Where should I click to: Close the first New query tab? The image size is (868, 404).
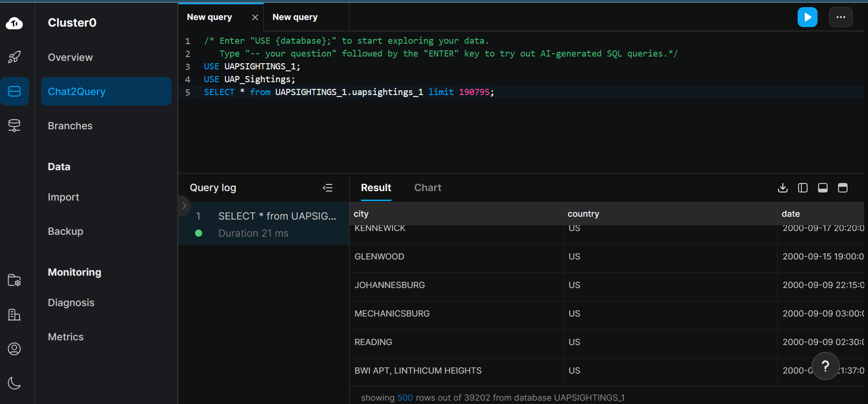click(255, 17)
